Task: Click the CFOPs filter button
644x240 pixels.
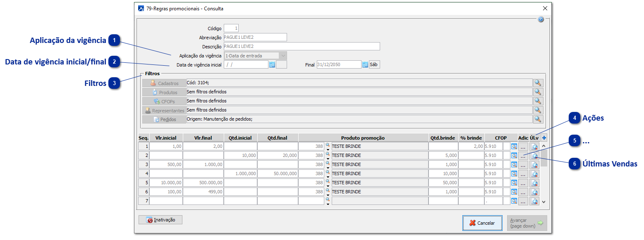Action: coord(164,101)
